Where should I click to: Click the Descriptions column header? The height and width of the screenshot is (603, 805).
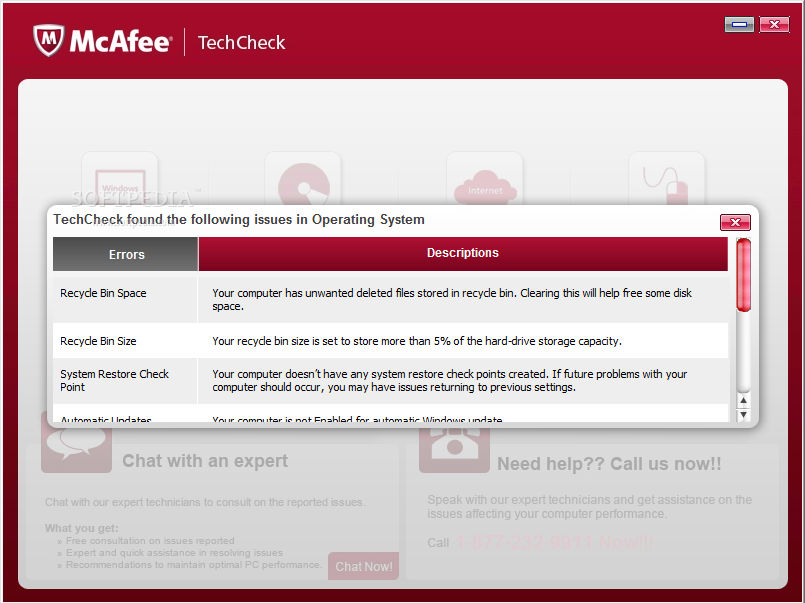tap(463, 254)
